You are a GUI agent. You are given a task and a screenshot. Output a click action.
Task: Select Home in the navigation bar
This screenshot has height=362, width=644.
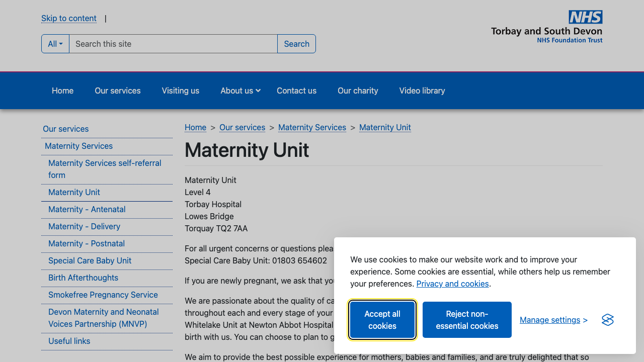click(62, 90)
